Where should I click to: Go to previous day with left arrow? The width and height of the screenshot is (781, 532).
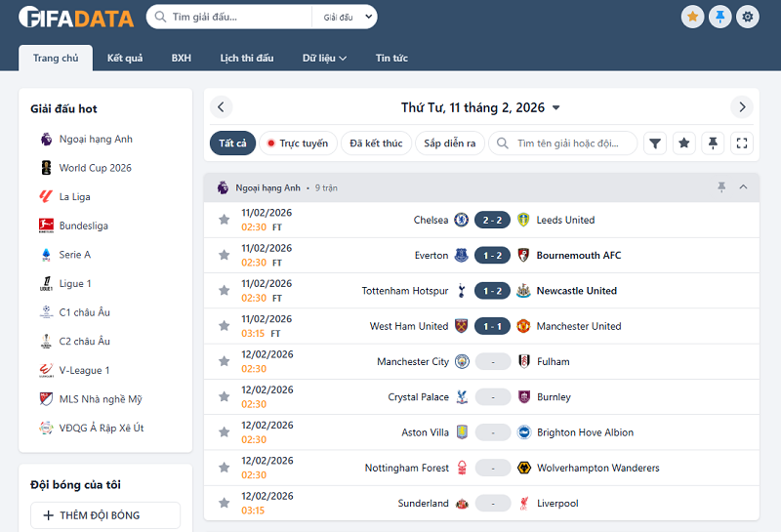tap(221, 107)
